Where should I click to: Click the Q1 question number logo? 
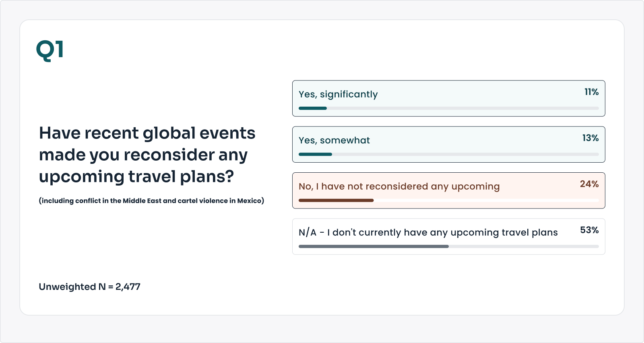click(50, 50)
